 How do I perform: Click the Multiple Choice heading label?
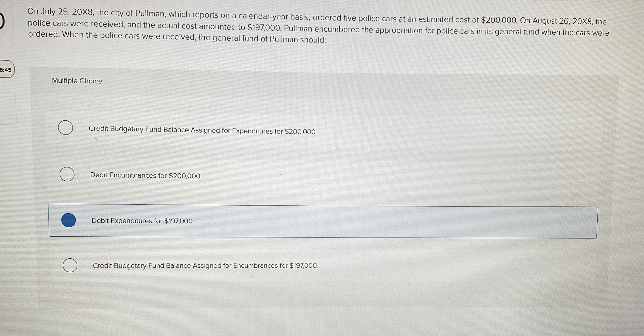click(77, 81)
